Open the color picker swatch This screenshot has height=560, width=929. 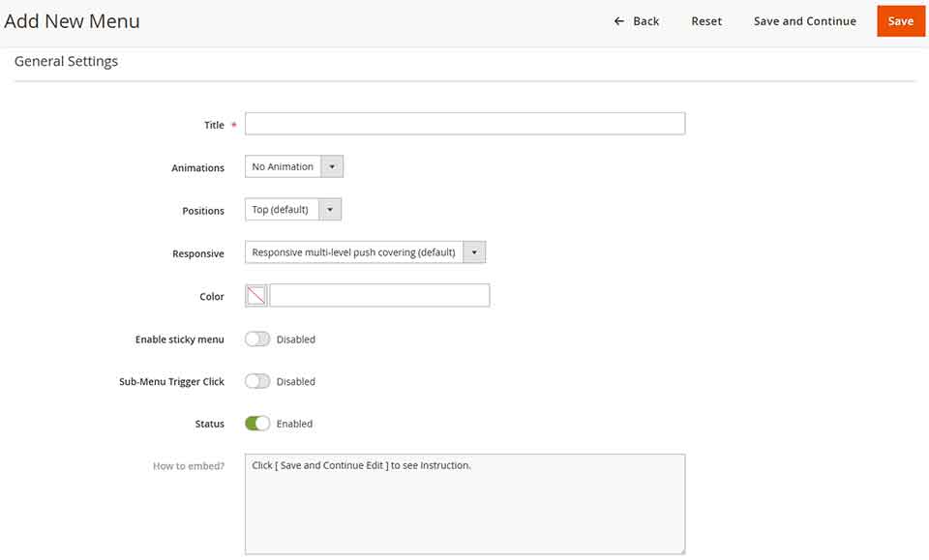[x=255, y=294]
